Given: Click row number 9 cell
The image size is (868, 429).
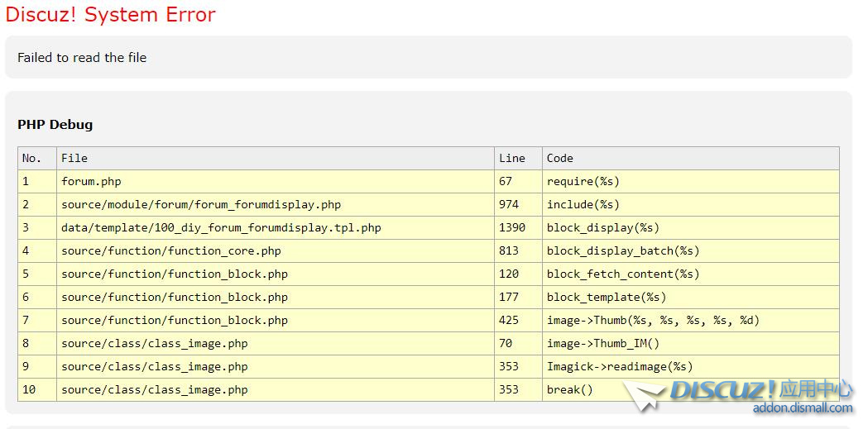Looking at the screenshot, I should coord(37,367).
